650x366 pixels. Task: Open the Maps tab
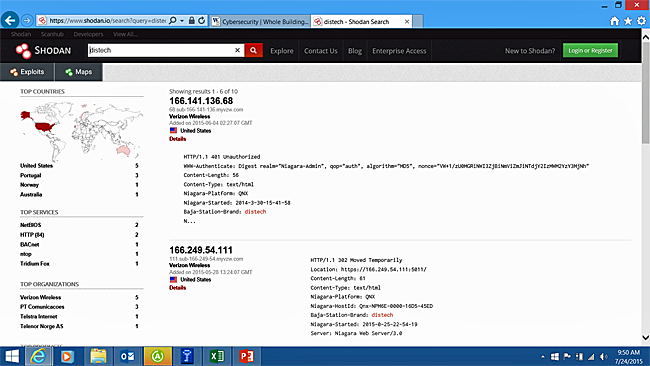pyautogui.click(x=78, y=72)
